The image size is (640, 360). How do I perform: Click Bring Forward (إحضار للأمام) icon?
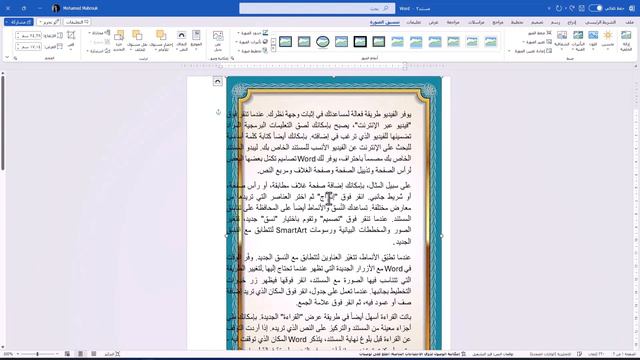click(x=161, y=40)
